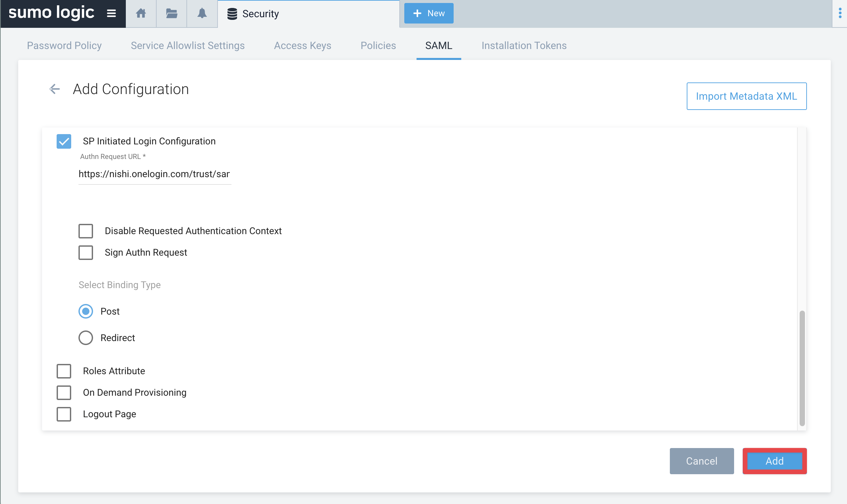Viewport: 847px width, 504px height.
Task: Click the Authn Request URL field
Action: [155, 174]
